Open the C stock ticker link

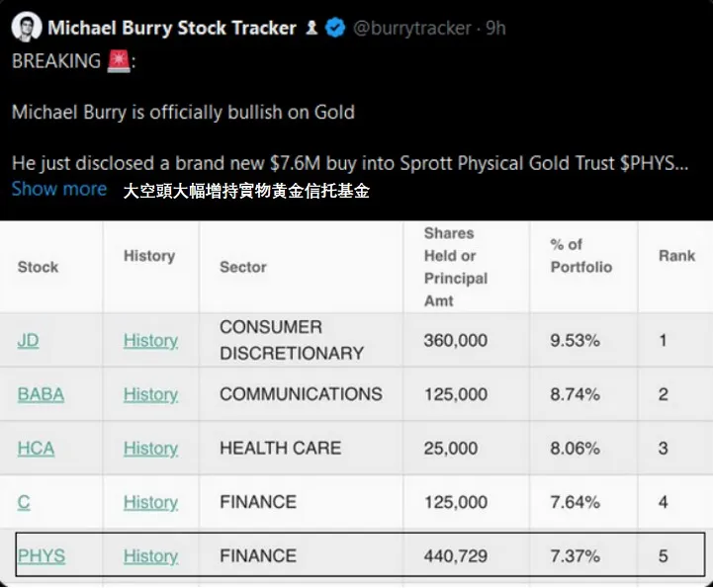click(24, 502)
